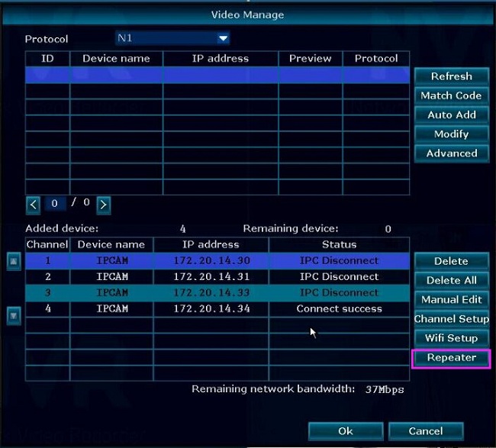The image size is (496, 448).
Task: Select channel 4 row with Connect success
Action: [x=217, y=309]
